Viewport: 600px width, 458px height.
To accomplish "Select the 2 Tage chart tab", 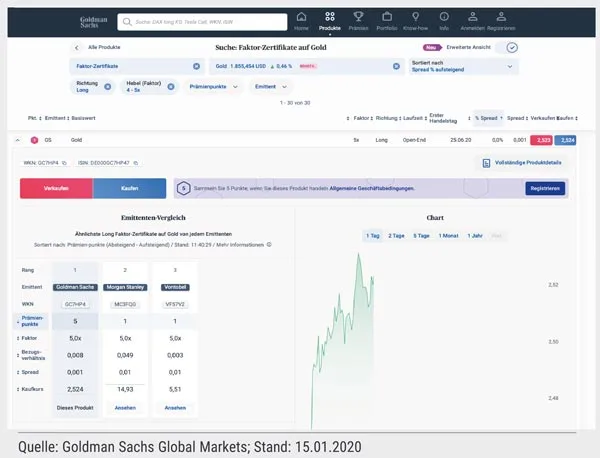I will point(396,236).
